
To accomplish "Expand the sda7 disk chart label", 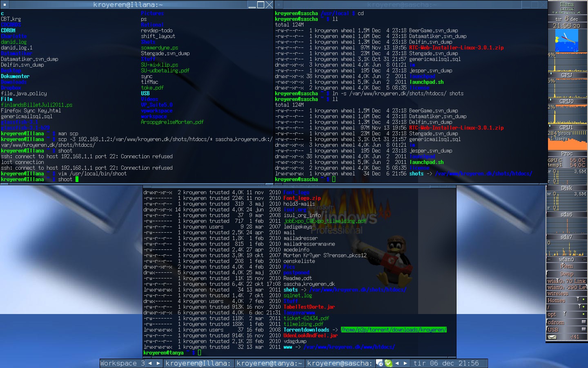I will (x=566, y=237).
